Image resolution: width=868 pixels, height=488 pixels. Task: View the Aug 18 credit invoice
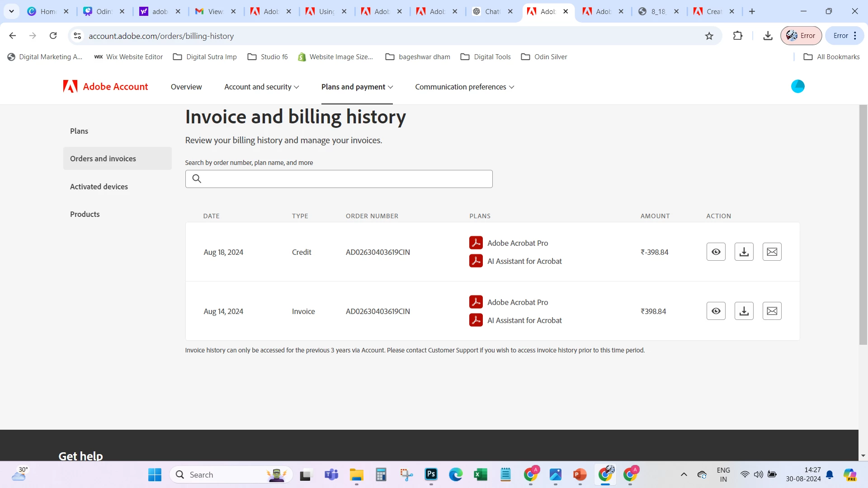[716, 252]
